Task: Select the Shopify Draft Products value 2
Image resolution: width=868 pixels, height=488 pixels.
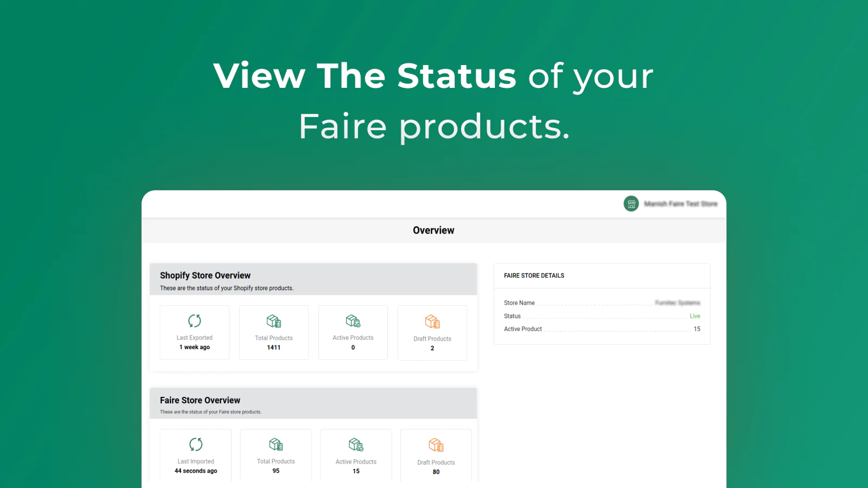Action: 432,349
